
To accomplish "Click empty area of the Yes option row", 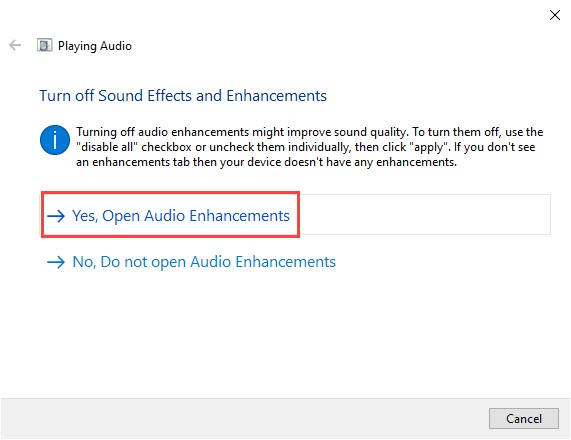I will [x=424, y=215].
